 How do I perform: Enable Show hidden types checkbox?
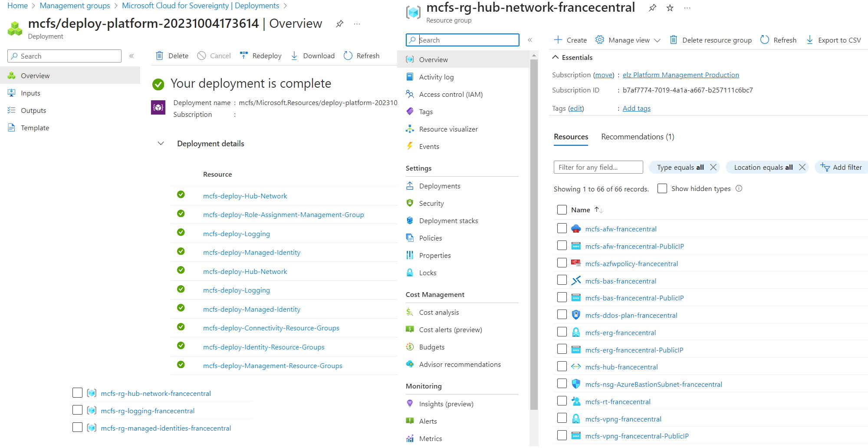point(662,188)
